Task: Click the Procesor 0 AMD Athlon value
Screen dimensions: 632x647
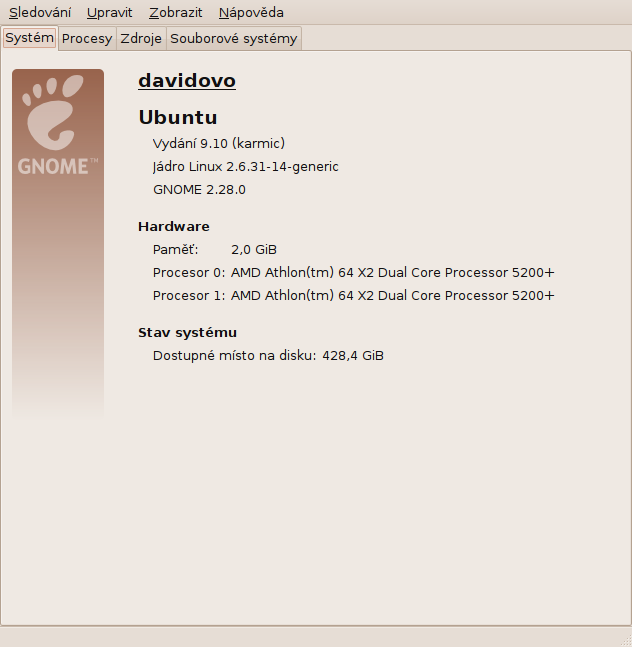Action: (x=392, y=273)
